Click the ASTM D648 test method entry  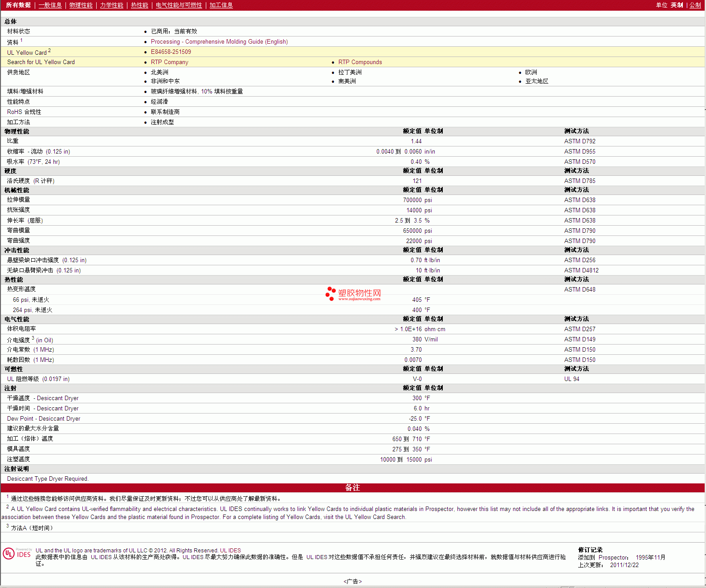(579, 289)
